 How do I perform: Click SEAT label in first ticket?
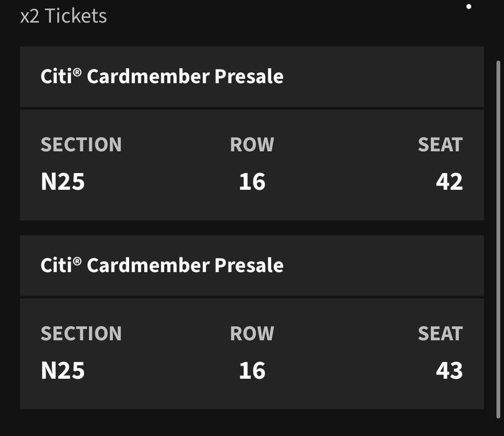(440, 145)
